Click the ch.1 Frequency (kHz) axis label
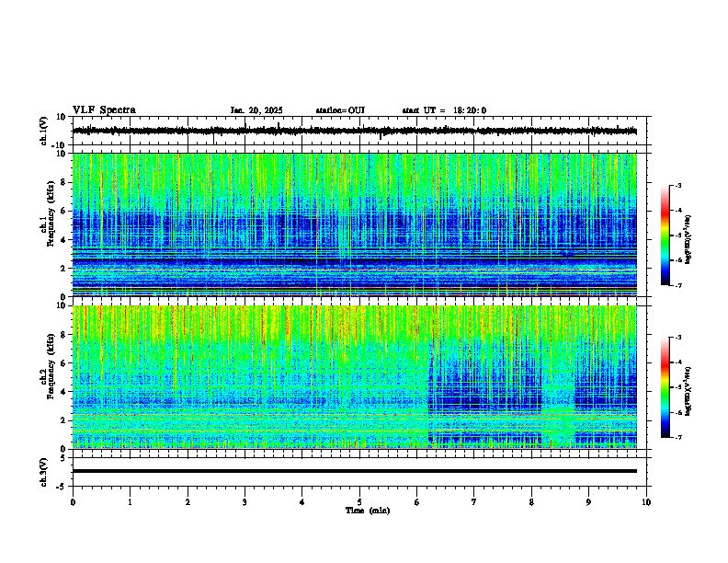This screenshot has height=563, width=728. coord(51,214)
